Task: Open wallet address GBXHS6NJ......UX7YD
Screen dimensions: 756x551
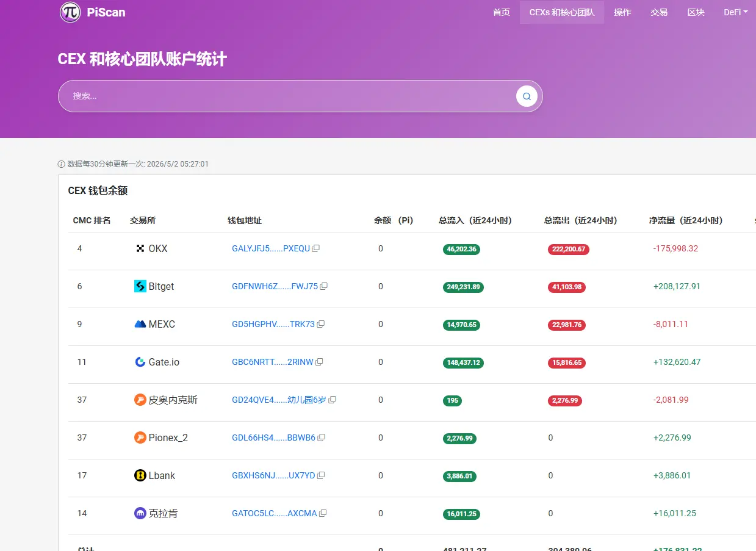Action: (x=273, y=476)
